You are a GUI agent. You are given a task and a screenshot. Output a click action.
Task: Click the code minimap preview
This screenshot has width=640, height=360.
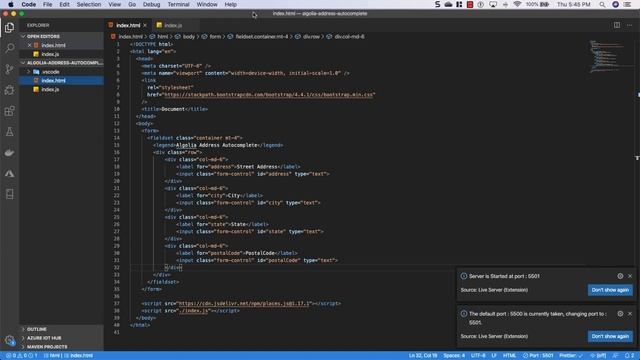(608, 56)
